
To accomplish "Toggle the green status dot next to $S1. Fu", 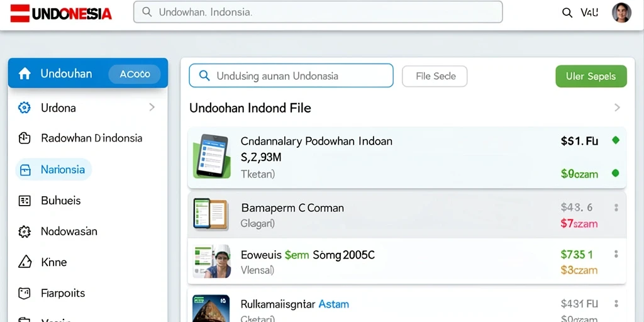I will pyautogui.click(x=615, y=140).
